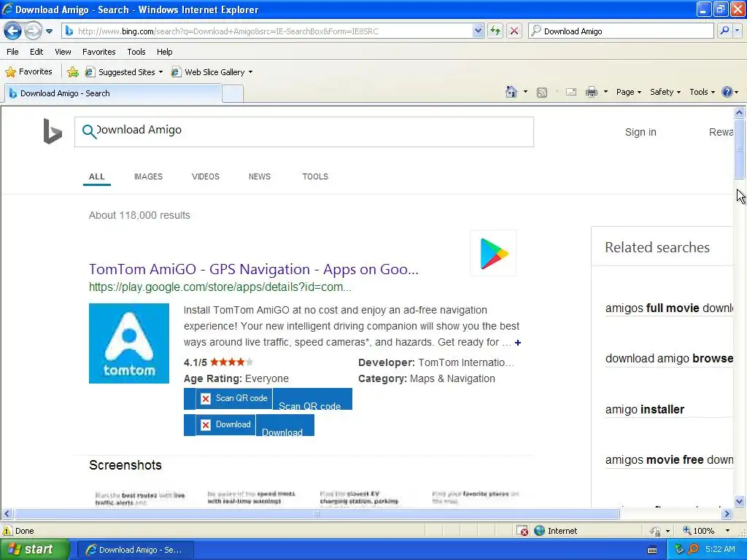Click the Favorites star button
747x560 pixels.
click(28, 72)
